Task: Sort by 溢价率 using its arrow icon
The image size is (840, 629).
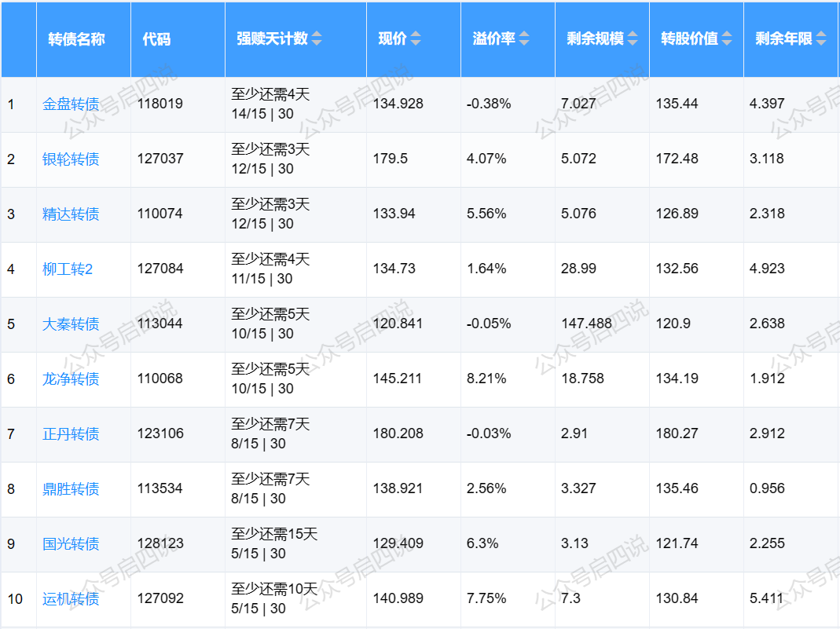Action: pyautogui.click(x=524, y=38)
